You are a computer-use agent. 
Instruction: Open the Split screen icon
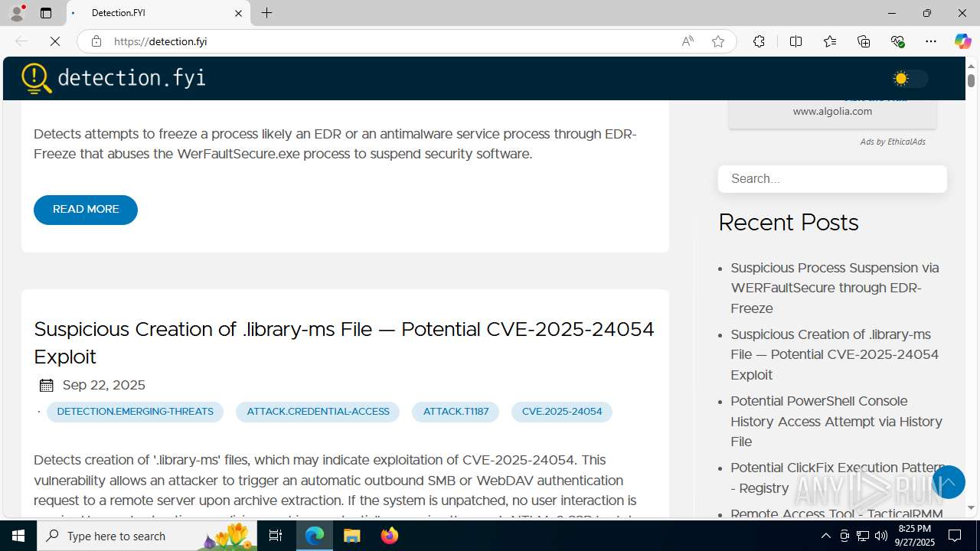click(795, 41)
